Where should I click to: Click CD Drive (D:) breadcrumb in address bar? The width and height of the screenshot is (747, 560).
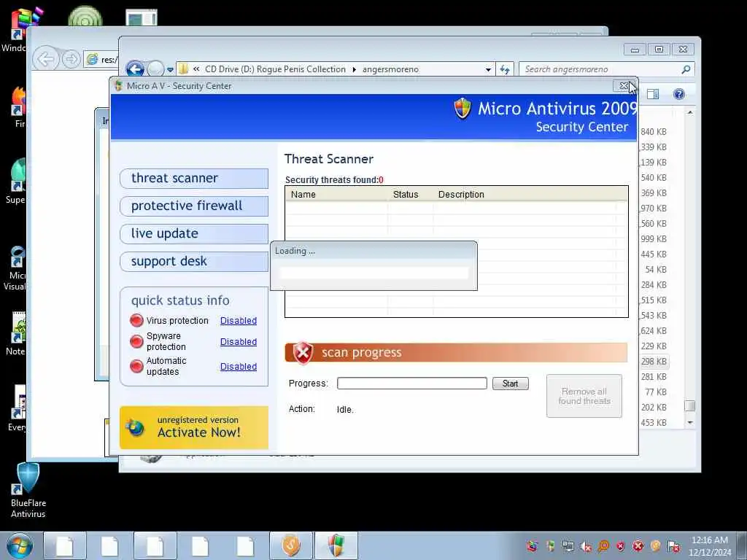(x=275, y=69)
